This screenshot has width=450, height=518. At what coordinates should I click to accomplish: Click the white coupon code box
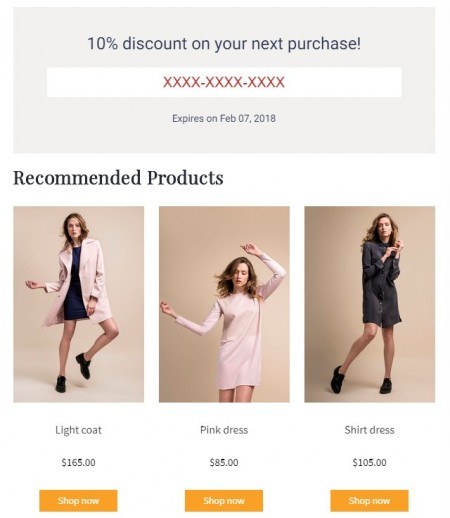[x=224, y=82]
